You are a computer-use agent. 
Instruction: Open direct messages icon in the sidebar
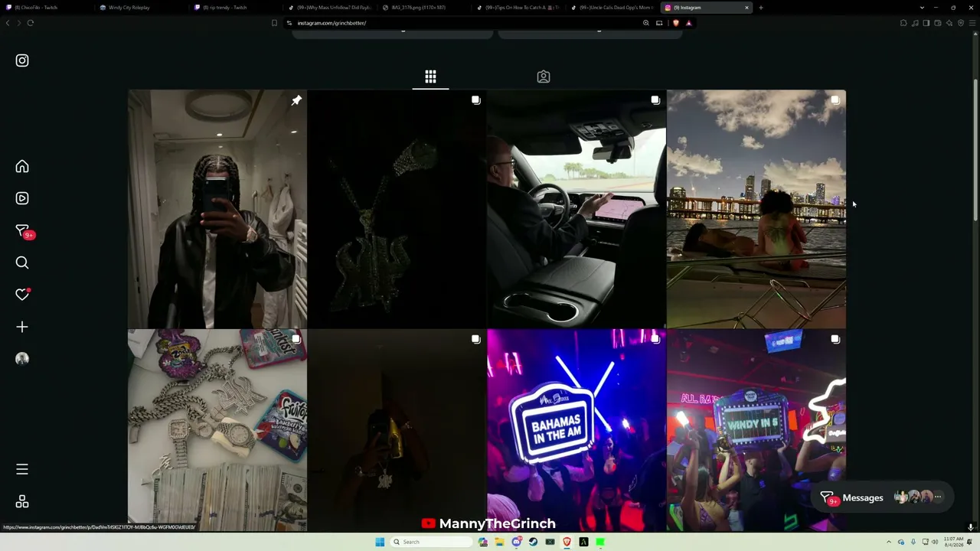(23, 231)
